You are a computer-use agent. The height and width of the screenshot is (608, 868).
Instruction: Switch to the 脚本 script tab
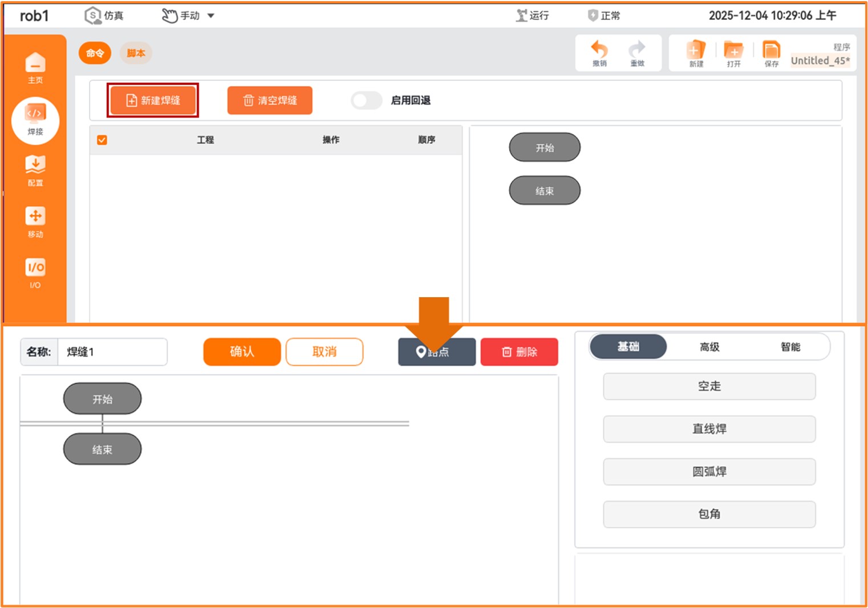[136, 53]
